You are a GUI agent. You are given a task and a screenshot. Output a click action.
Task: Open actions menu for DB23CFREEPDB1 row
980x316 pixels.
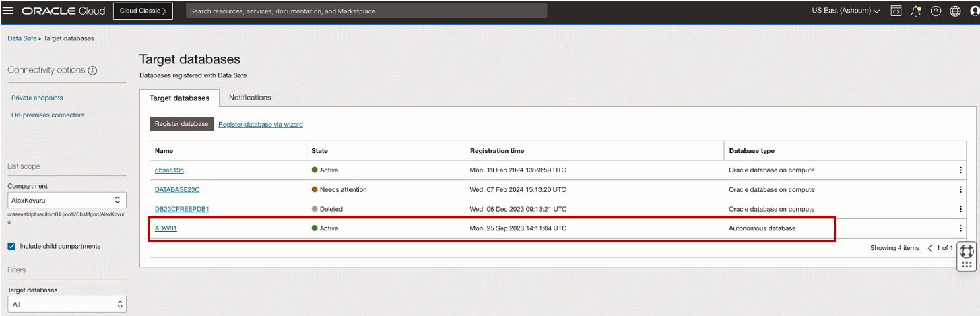(x=961, y=209)
